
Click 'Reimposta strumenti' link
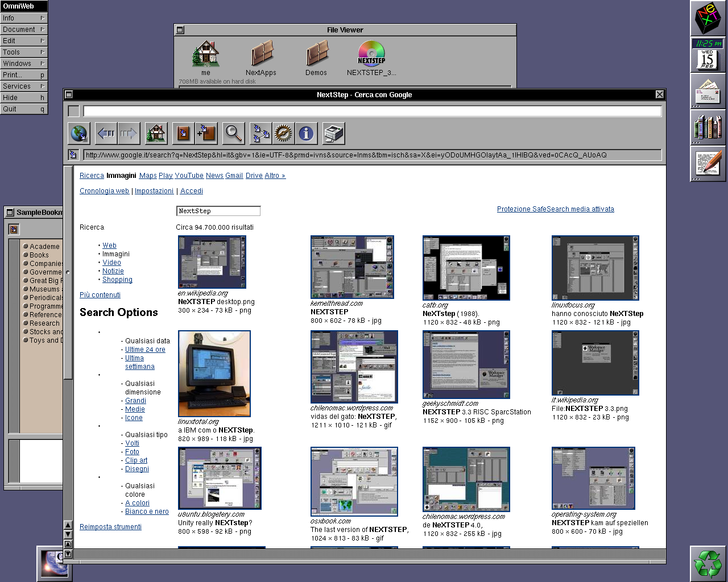point(110,527)
